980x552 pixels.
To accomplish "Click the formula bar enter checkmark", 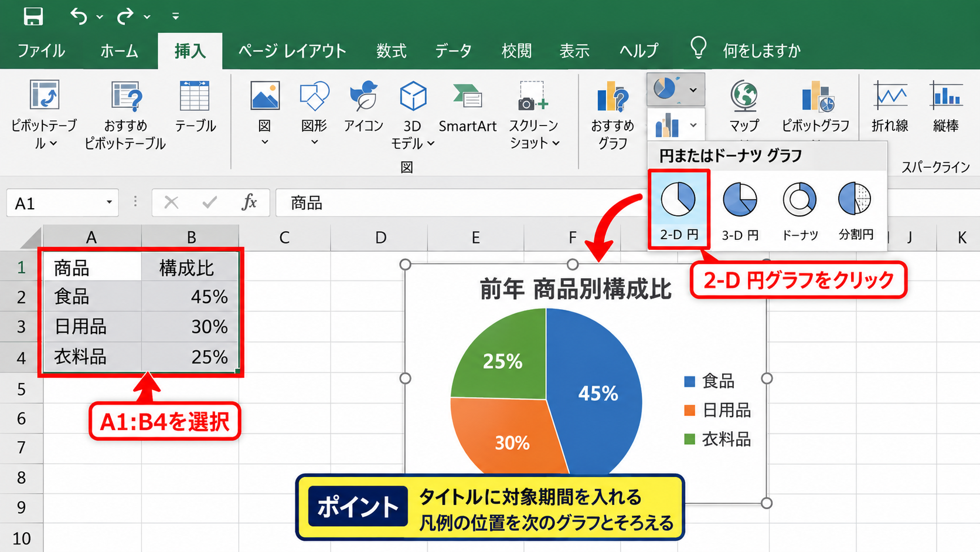I will click(x=209, y=202).
